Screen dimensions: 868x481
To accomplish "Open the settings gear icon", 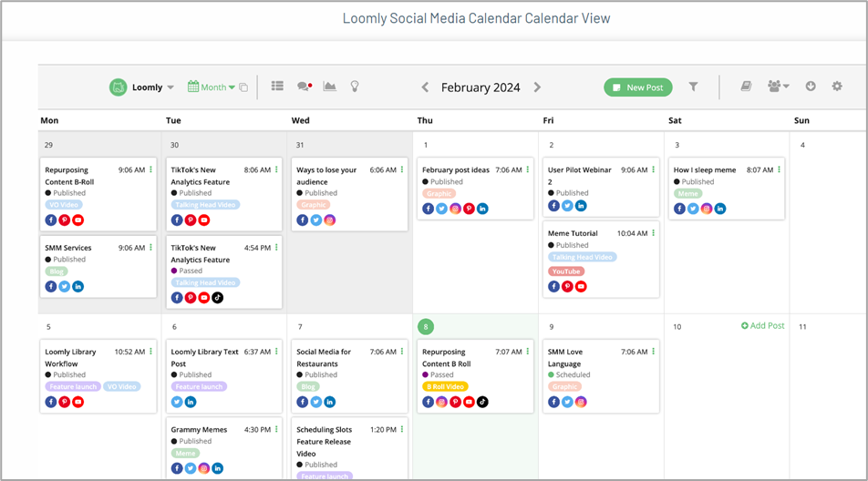I will click(837, 87).
